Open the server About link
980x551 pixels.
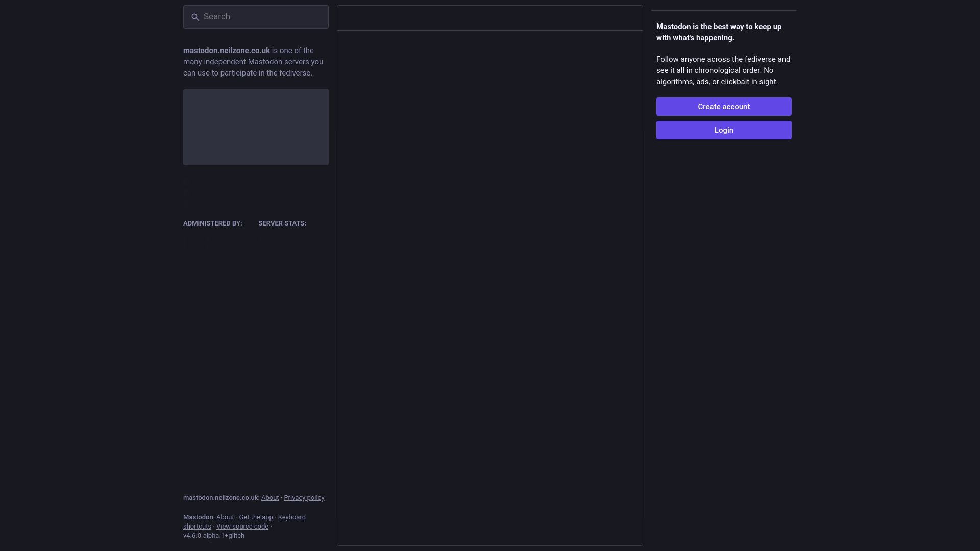coord(270,498)
